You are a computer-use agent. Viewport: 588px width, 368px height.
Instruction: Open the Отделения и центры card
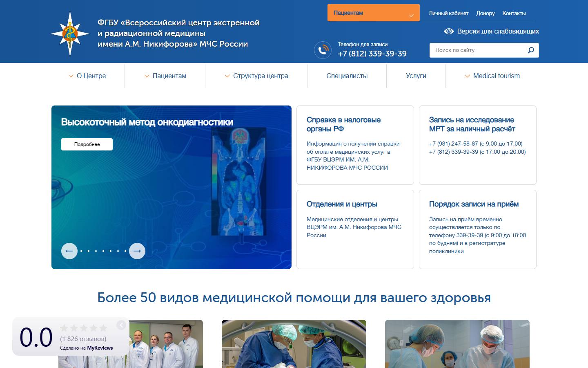[x=355, y=229]
